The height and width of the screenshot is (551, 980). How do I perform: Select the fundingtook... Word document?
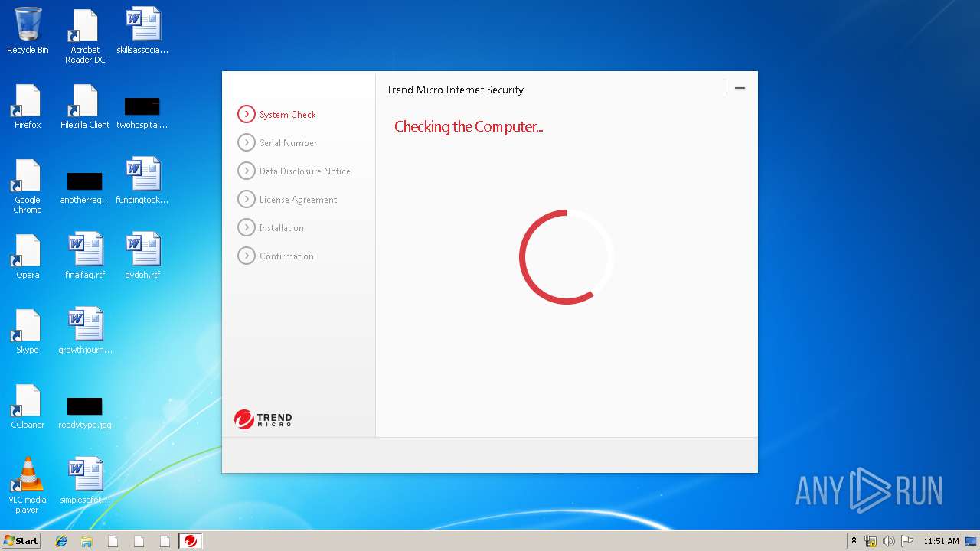point(142,181)
